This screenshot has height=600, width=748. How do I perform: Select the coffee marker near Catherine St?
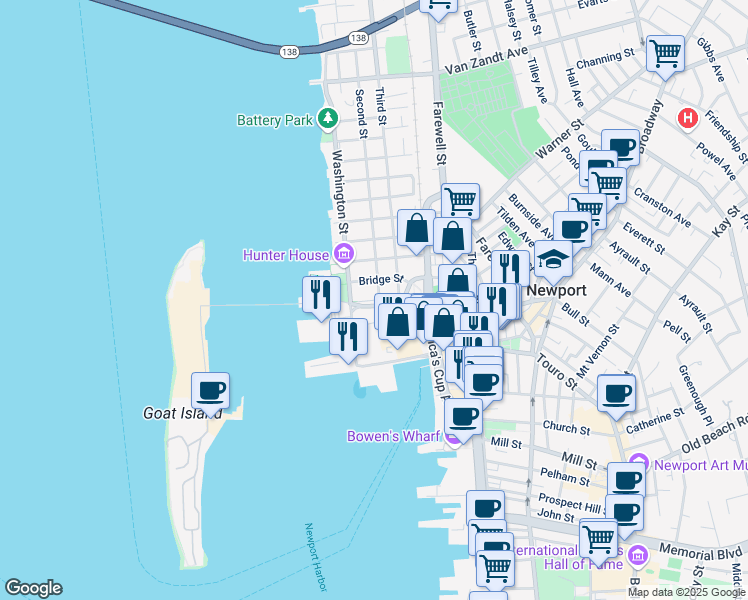(616, 396)
